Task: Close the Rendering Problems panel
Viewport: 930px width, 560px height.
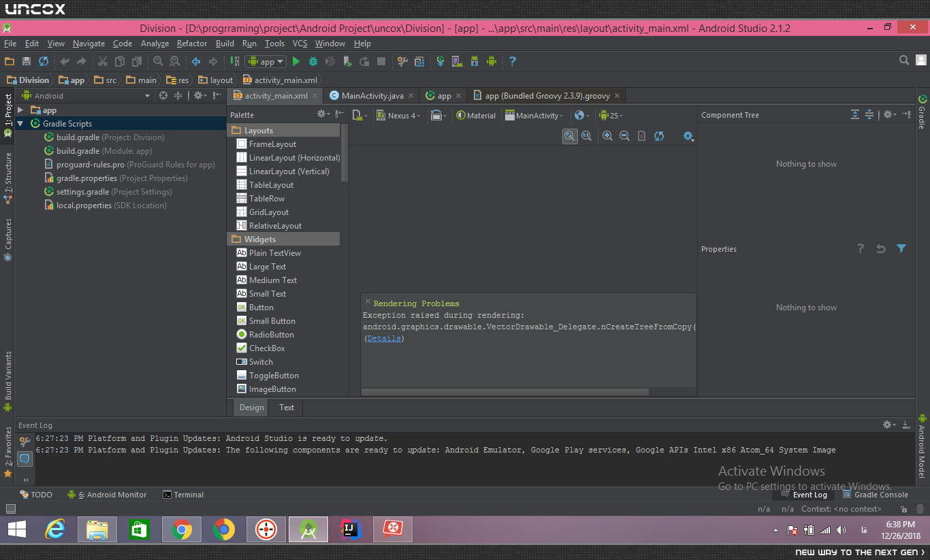Action: [368, 301]
